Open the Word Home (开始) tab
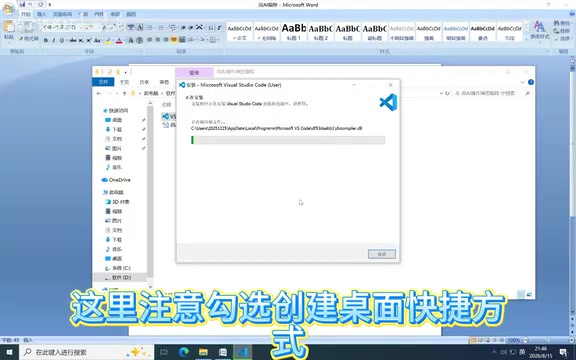Image resolution: width=576 pixels, height=360 pixels. tap(26, 14)
